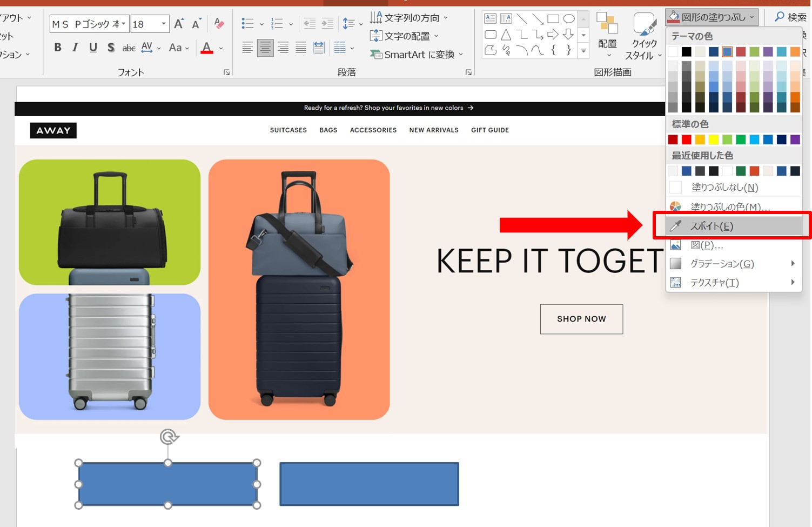Pick the yellow standard color swatch
This screenshot has width=812, height=527.
tap(714, 139)
